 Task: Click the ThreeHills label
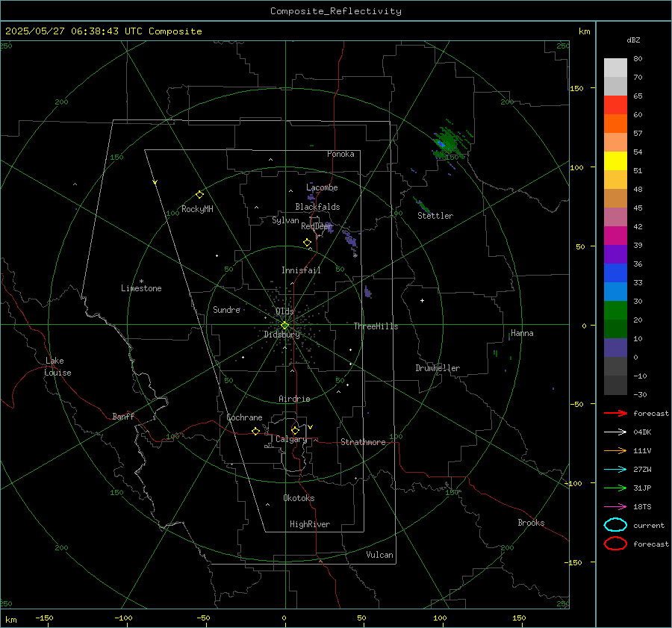point(376,326)
